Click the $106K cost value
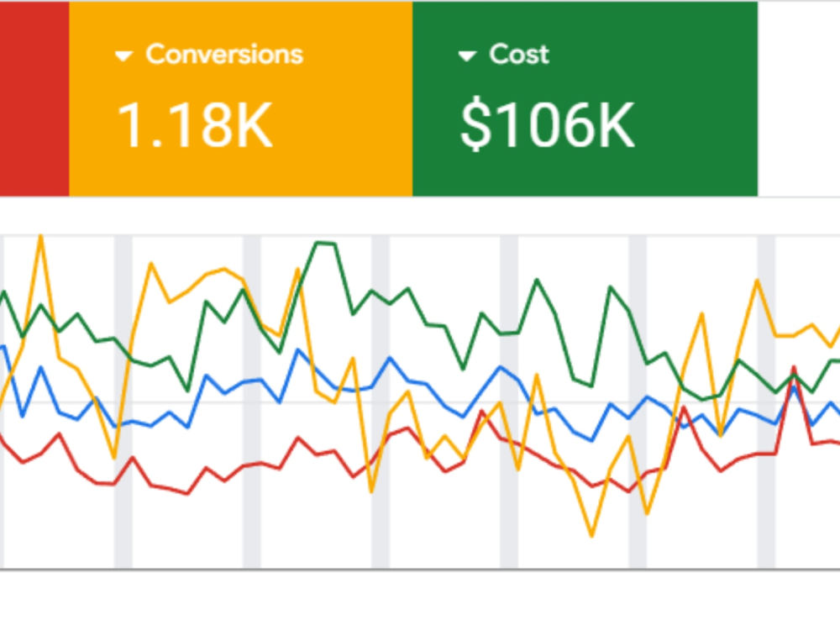 coord(548,125)
